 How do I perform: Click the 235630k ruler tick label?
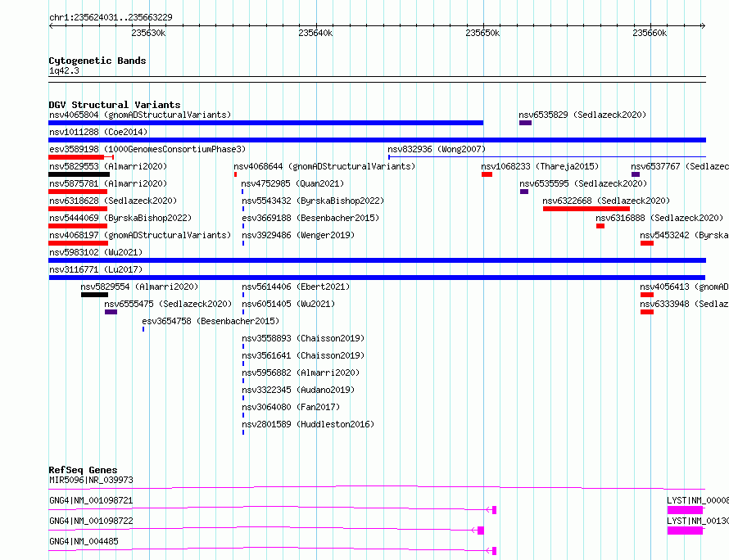pyautogui.click(x=148, y=33)
